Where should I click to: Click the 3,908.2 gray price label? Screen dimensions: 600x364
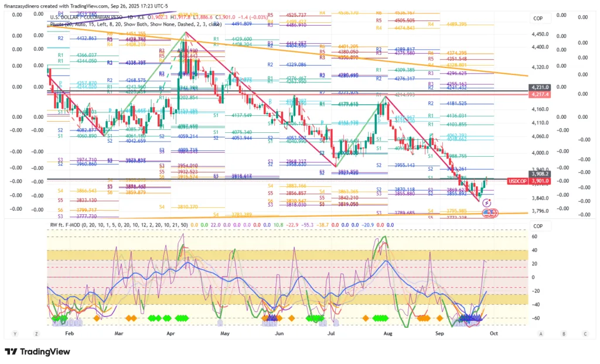tap(540, 174)
